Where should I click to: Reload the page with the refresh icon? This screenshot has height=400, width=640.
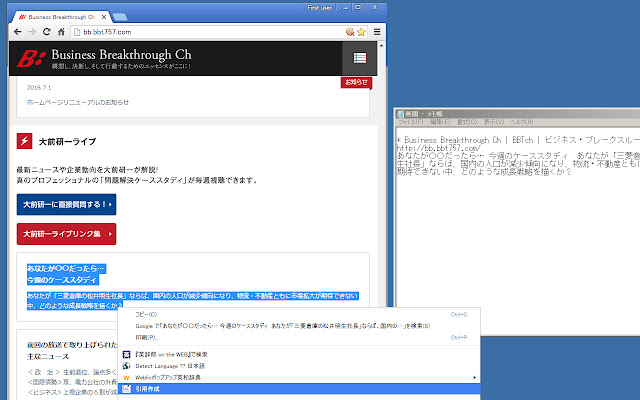(x=47, y=32)
